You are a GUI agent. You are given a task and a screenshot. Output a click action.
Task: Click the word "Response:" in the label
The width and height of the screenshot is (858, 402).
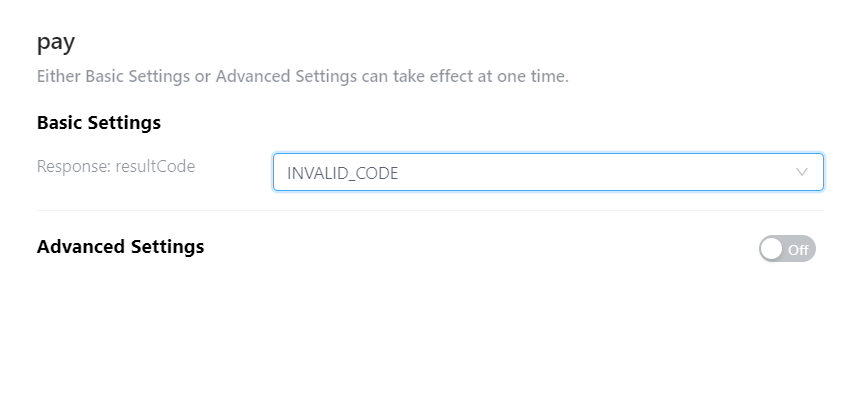click(x=72, y=166)
